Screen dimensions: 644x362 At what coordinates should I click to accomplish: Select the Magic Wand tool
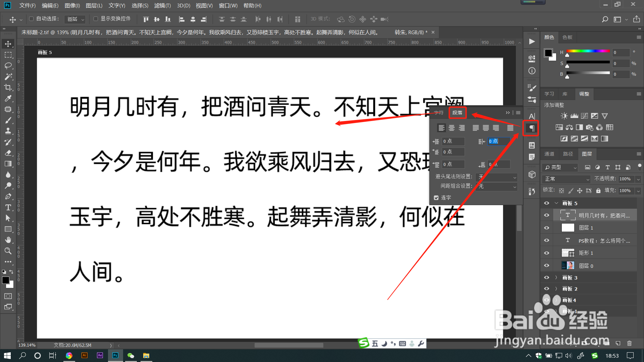(x=8, y=77)
